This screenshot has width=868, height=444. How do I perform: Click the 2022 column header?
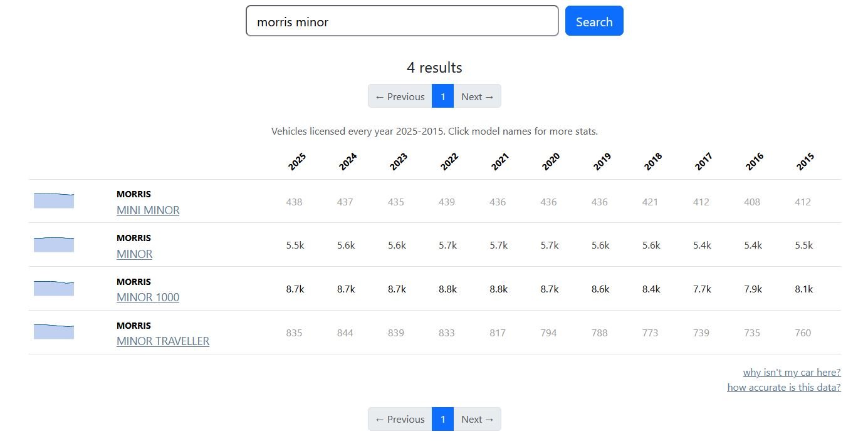pos(449,162)
